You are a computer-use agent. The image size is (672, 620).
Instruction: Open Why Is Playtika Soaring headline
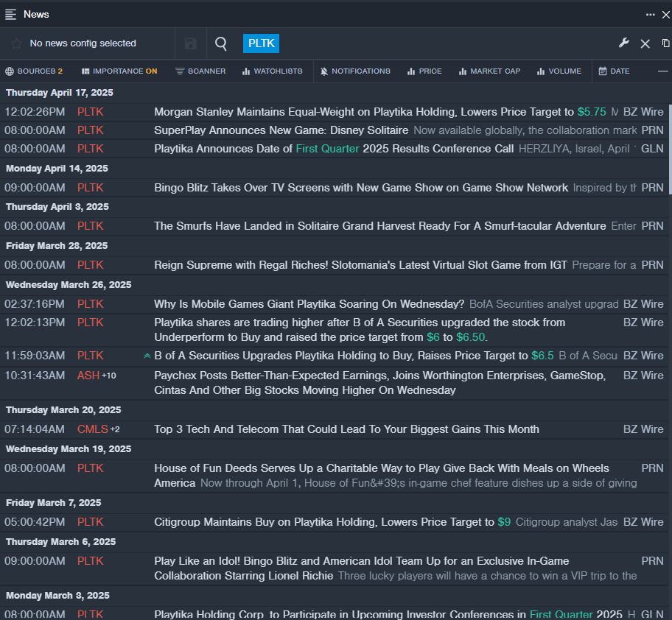pyautogui.click(x=309, y=304)
